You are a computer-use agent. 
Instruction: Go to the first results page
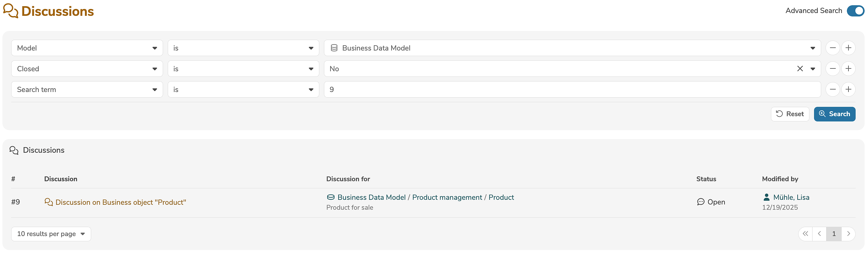tap(805, 234)
